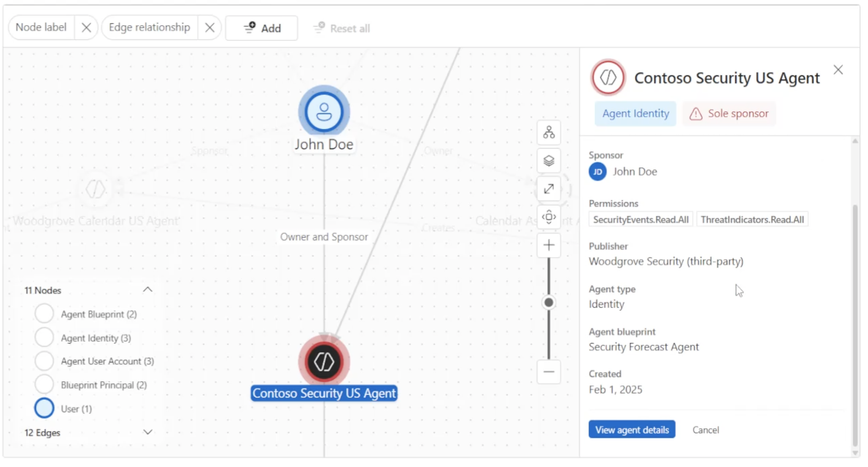The width and height of the screenshot is (868, 467).
Task: Click the Owner and Sponsor edge label
Action: 324,237
